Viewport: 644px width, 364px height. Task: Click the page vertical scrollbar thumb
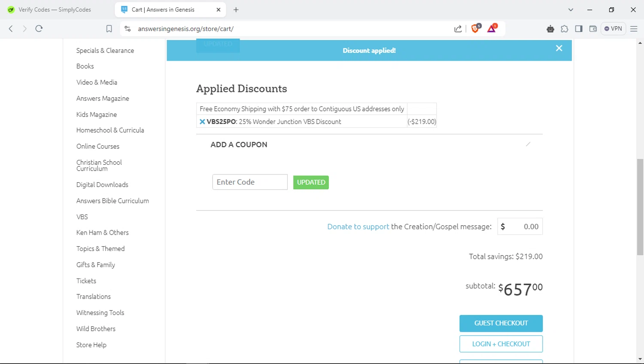pos(640,207)
